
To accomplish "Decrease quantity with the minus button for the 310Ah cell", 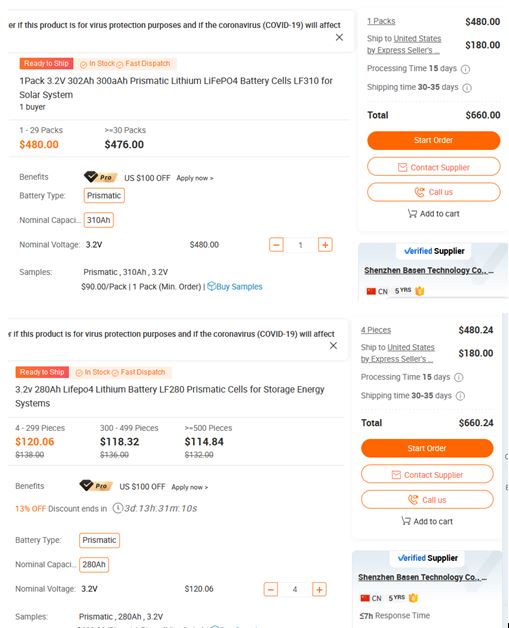I will 276,245.
